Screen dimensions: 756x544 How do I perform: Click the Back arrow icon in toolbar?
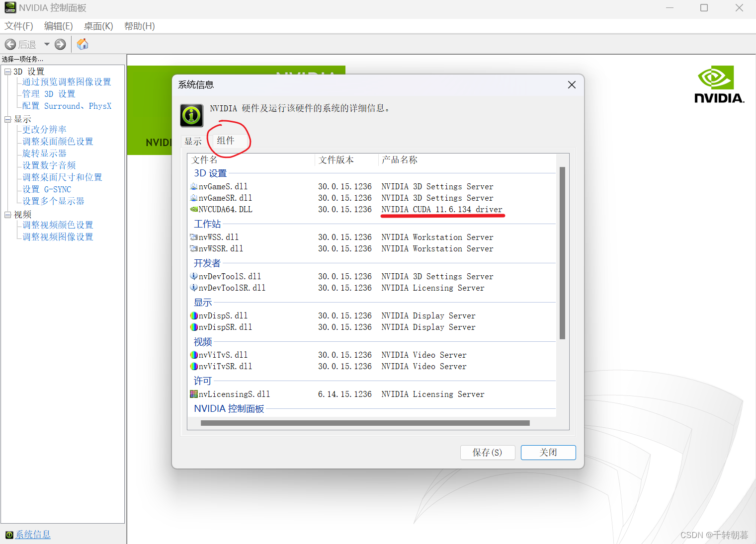pyautogui.click(x=10, y=44)
